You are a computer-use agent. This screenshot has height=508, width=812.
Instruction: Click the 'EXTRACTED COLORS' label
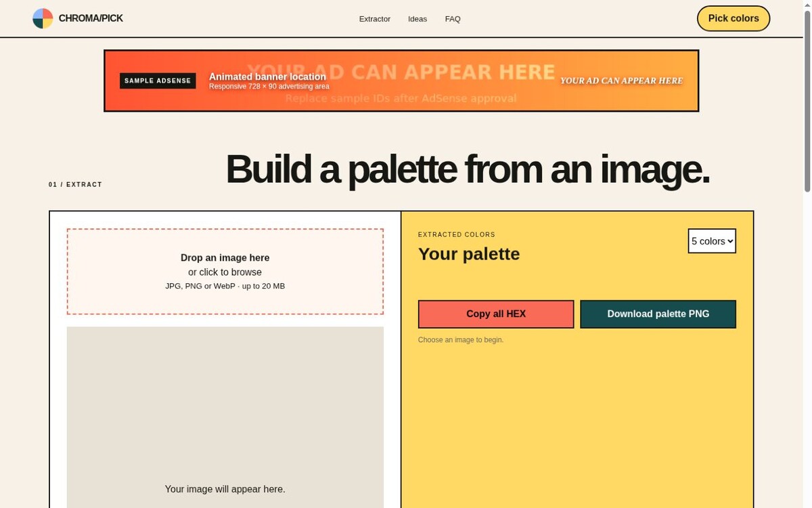click(x=457, y=235)
